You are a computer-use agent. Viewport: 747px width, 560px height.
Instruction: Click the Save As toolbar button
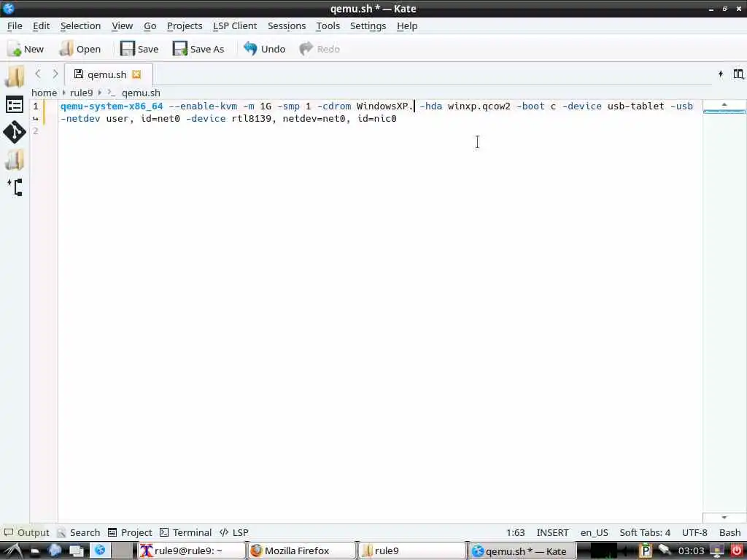198,49
